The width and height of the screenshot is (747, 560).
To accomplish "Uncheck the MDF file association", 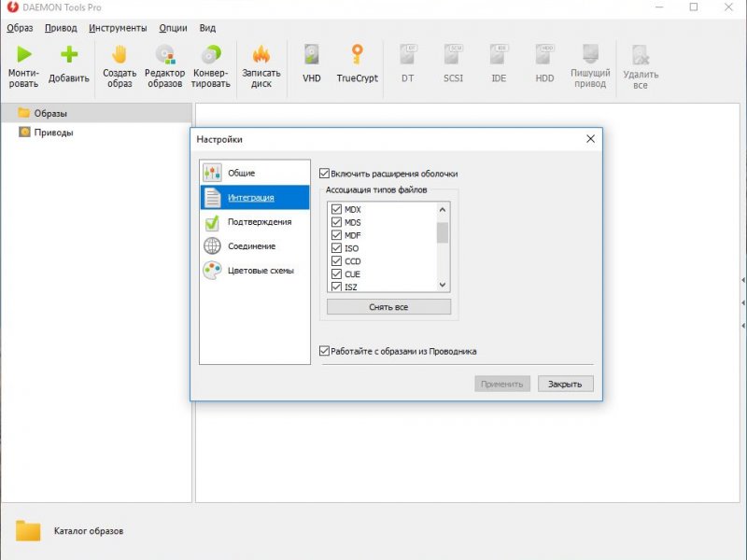I will [x=336, y=235].
